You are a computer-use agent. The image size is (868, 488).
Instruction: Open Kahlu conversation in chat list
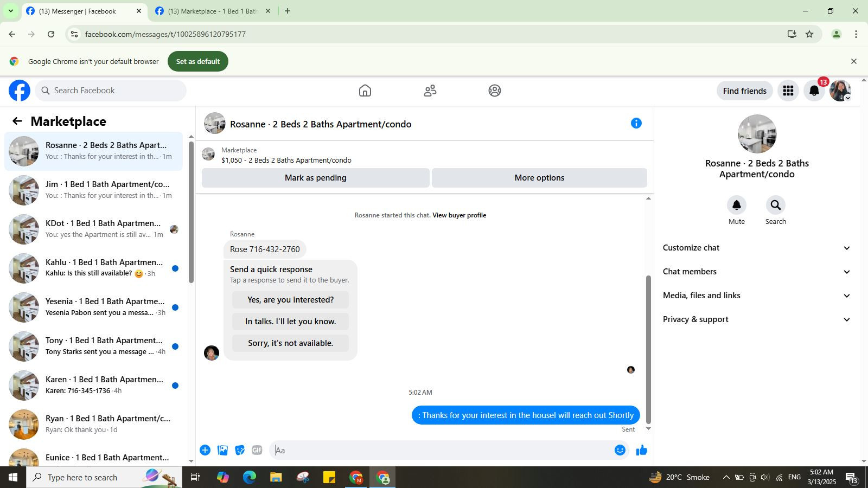pyautogui.click(x=93, y=268)
